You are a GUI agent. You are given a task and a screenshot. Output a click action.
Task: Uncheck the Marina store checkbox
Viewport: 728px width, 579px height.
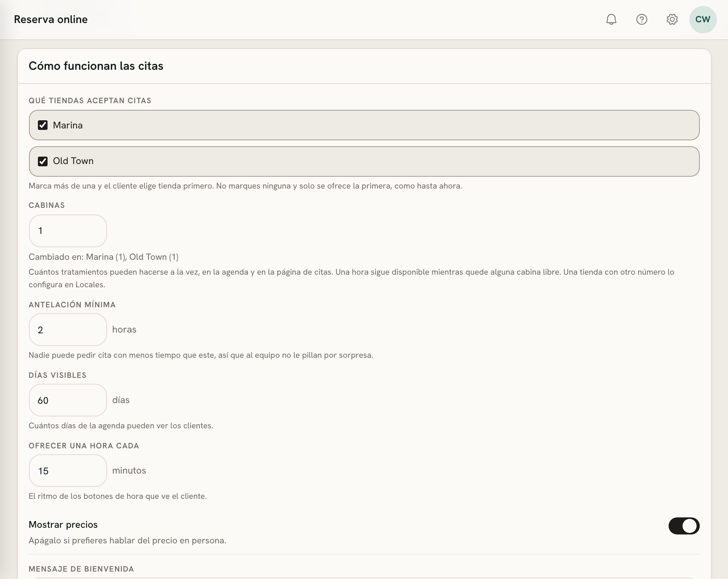tap(43, 125)
